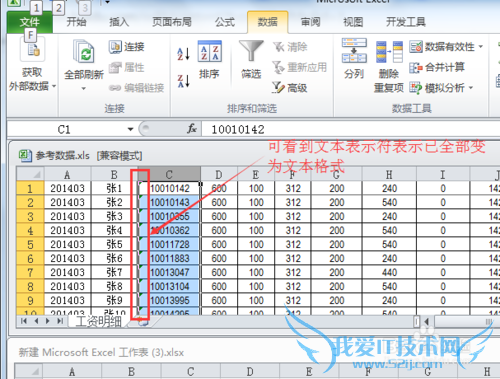Select column I header in 参考数据.xls
The image size is (500, 379).
(443, 175)
